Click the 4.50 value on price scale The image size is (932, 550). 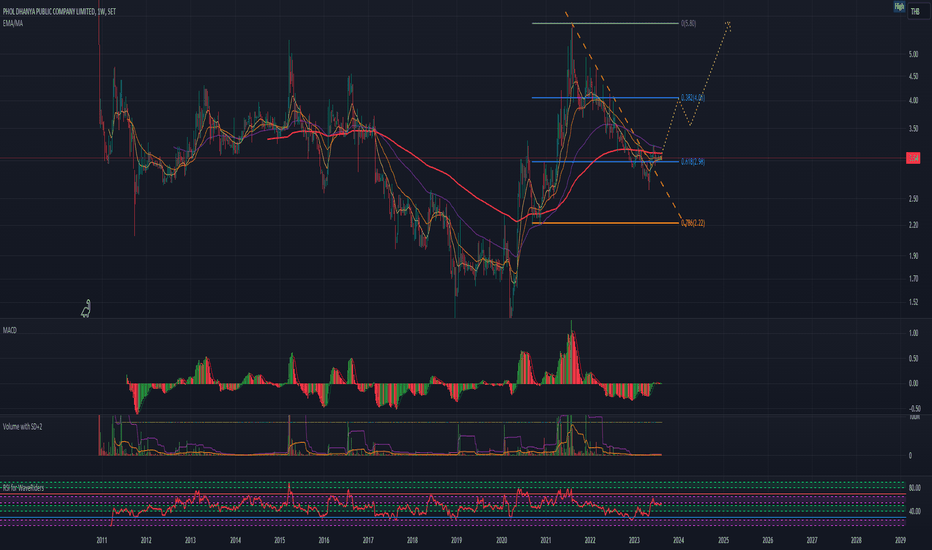click(913, 76)
